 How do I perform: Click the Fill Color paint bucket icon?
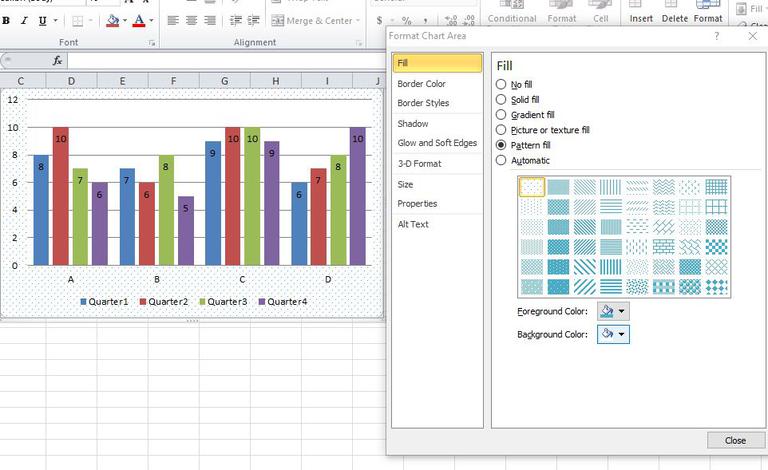(113, 21)
